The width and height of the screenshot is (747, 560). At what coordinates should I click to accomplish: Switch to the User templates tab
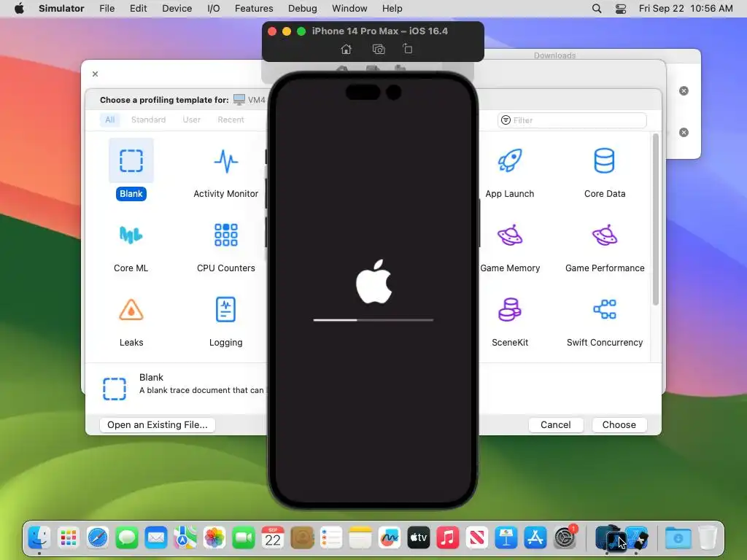pos(192,120)
